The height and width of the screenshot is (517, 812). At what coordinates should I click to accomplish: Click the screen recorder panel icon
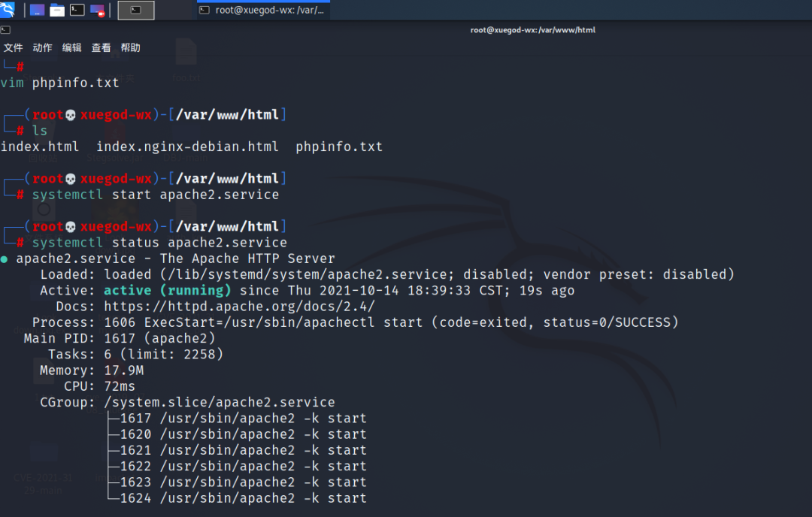point(97,11)
